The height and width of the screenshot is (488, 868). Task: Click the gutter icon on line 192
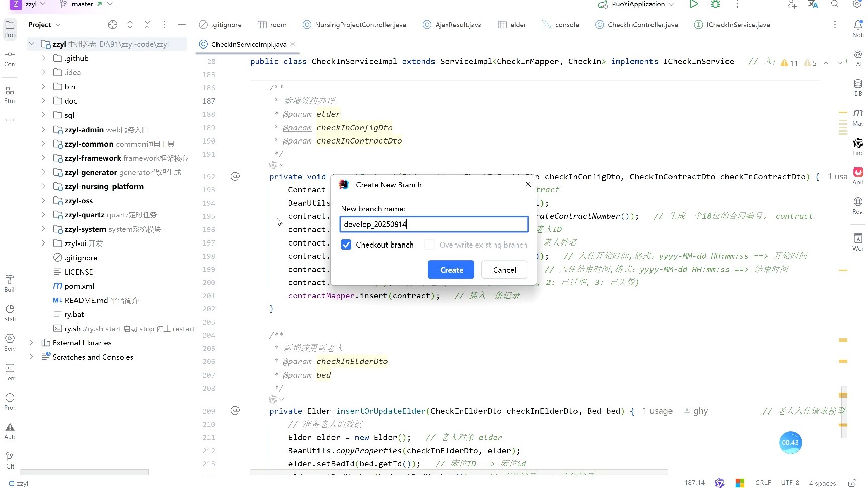click(x=235, y=176)
